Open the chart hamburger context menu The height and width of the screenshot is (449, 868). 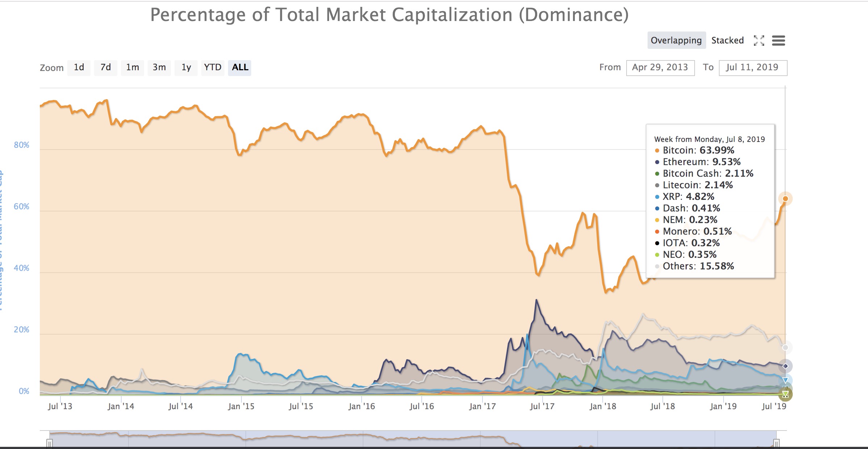[x=778, y=41]
